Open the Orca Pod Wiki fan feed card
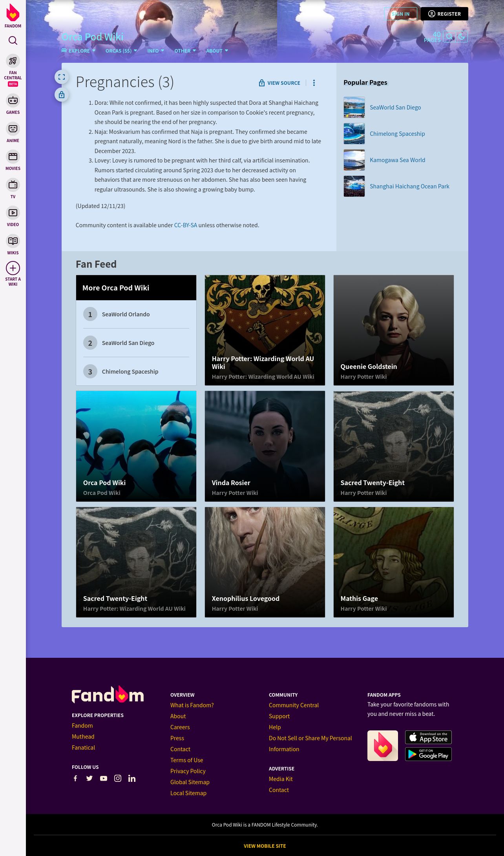504x856 pixels. tap(136, 446)
